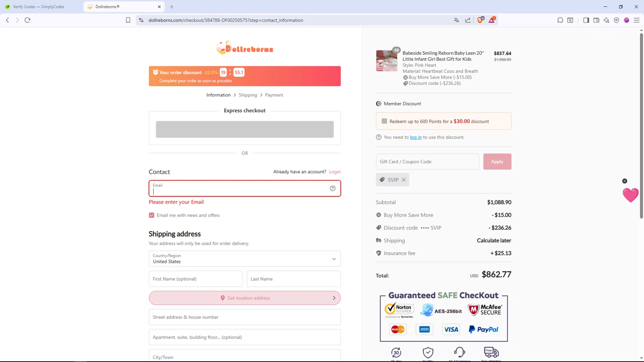Uncheck Email me with news and offers
Image resolution: width=644 pixels, height=362 pixels.
point(152,215)
